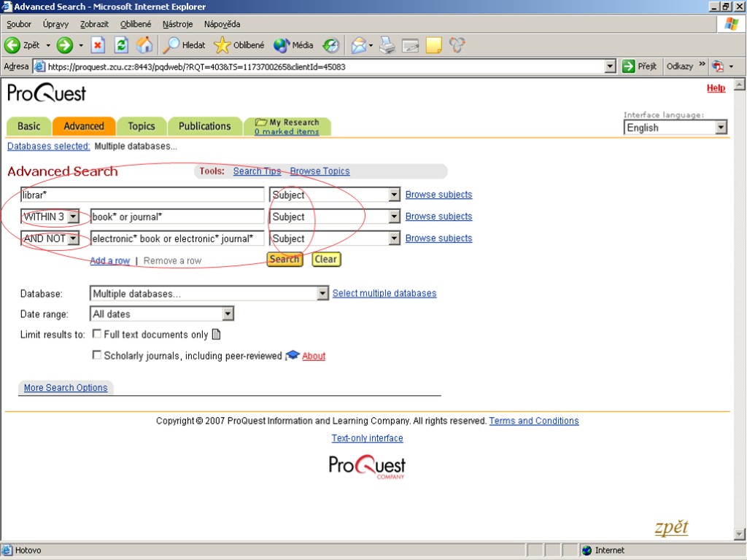Go to the Home page icon
Screen dimensions: 747x560
[x=144, y=45]
